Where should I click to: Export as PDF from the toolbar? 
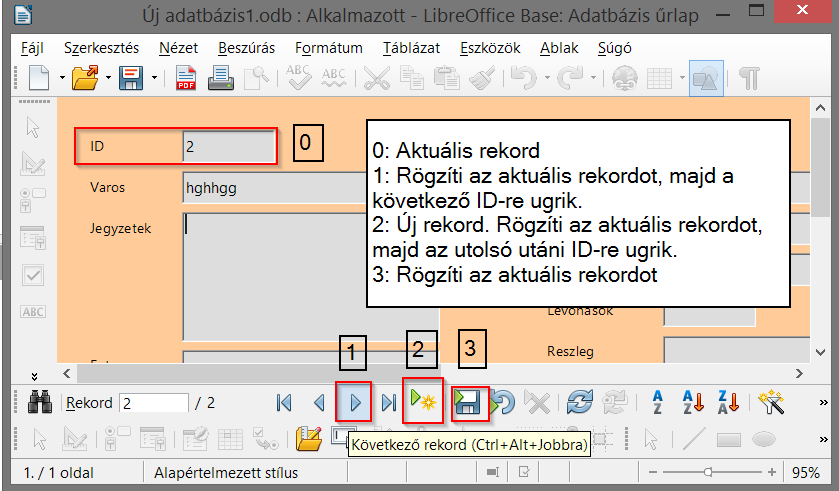tap(185, 78)
